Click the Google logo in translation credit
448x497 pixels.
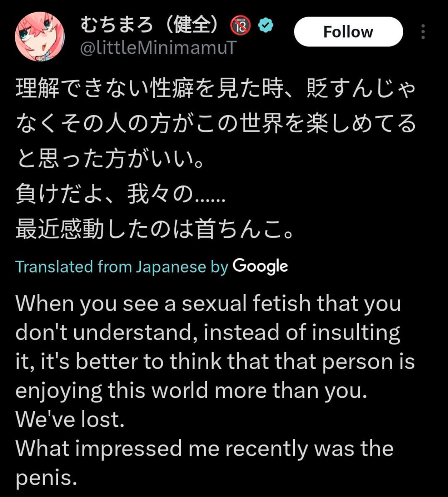260,266
